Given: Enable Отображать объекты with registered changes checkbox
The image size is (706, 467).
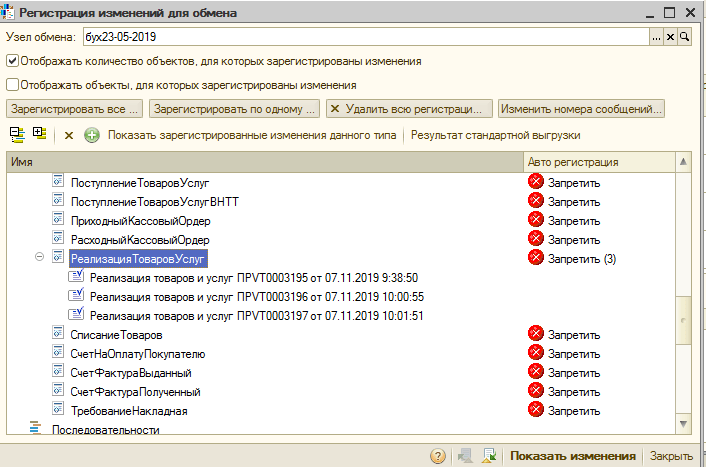Looking at the screenshot, I should (13, 85).
